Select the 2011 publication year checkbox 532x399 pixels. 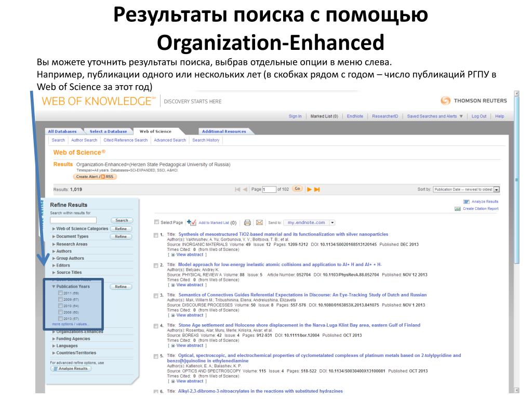60,293
